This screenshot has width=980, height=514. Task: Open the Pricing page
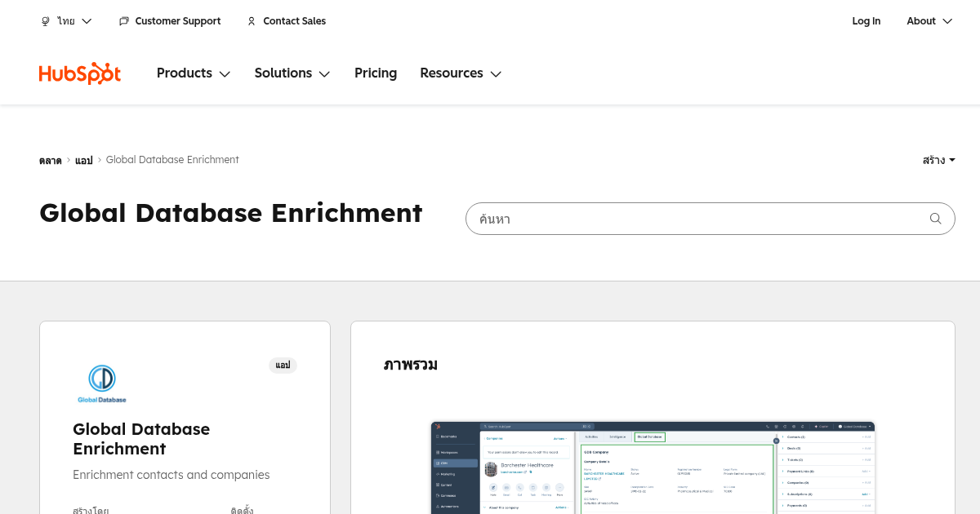pyautogui.click(x=376, y=73)
